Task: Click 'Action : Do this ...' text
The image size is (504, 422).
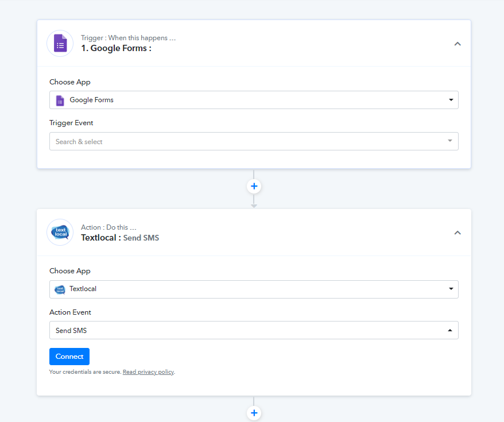Action: tap(108, 227)
